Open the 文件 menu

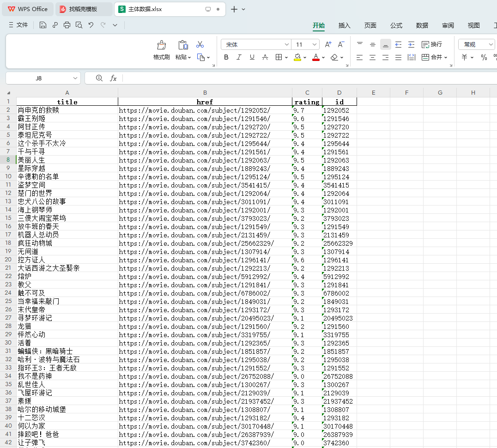pyautogui.click(x=18, y=25)
